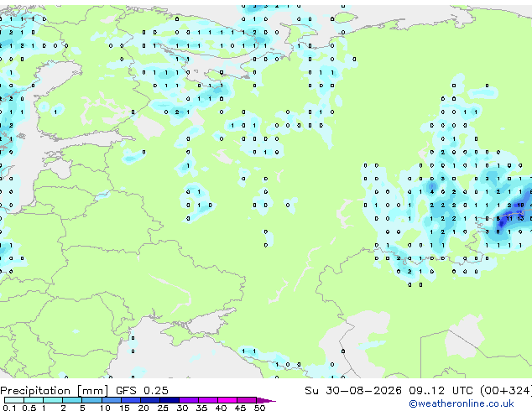Click the legend swatch between 25 and 30
This screenshot has height=411, width=532.
170,400
